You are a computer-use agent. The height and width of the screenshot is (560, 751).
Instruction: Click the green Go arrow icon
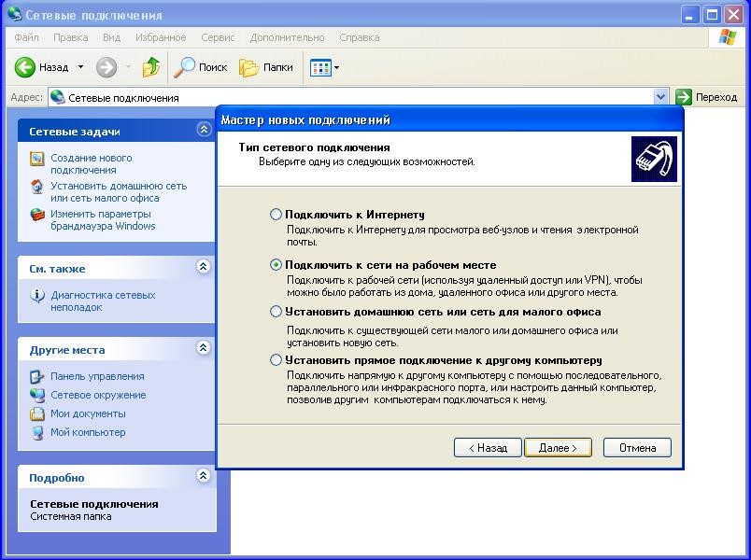click(x=684, y=97)
